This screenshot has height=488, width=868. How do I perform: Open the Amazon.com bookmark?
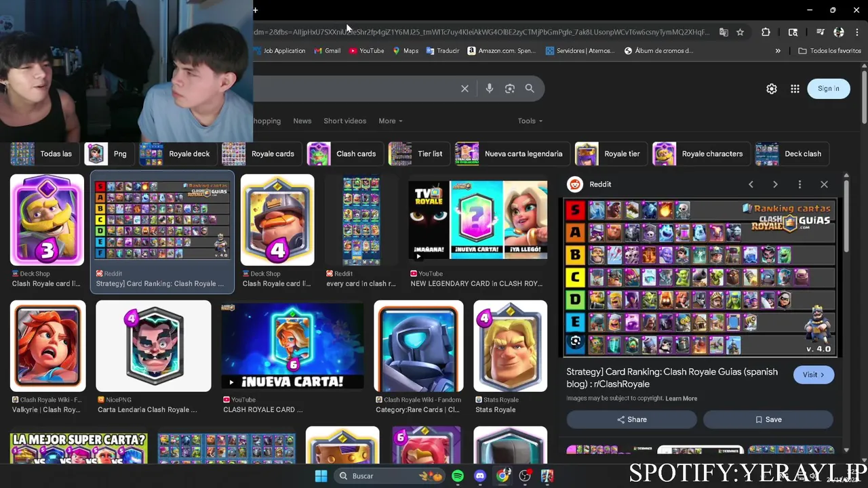coord(502,51)
